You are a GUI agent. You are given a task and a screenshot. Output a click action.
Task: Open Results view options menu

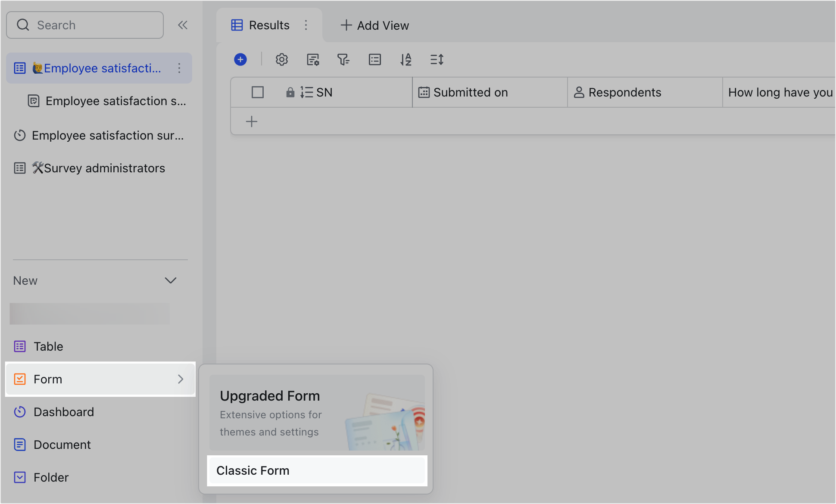click(x=306, y=25)
